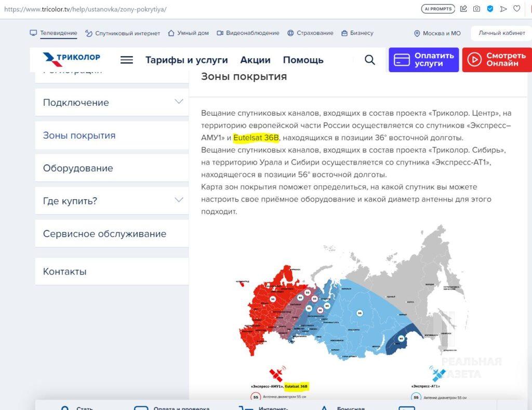Click the Триколор logo

pyautogui.click(x=72, y=59)
